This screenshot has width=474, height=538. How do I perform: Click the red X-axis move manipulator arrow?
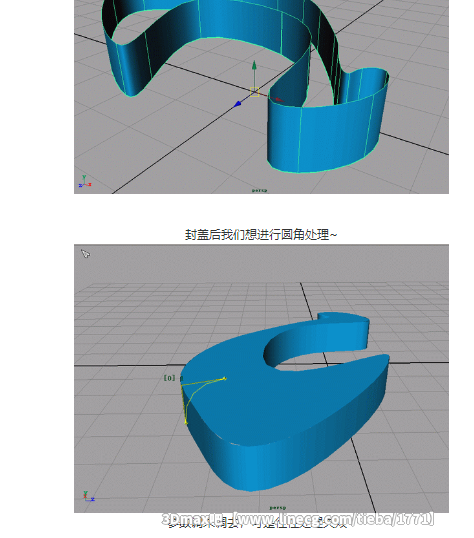click(279, 100)
